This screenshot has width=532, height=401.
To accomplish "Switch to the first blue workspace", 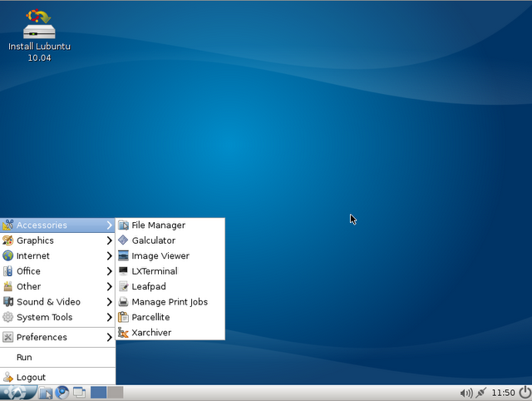I will (98, 393).
